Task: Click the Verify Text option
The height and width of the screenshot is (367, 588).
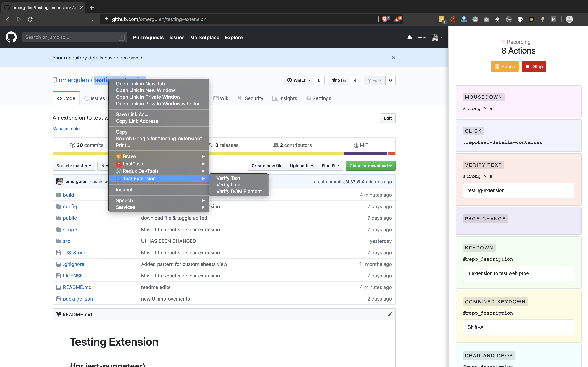Action: [229, 178]
